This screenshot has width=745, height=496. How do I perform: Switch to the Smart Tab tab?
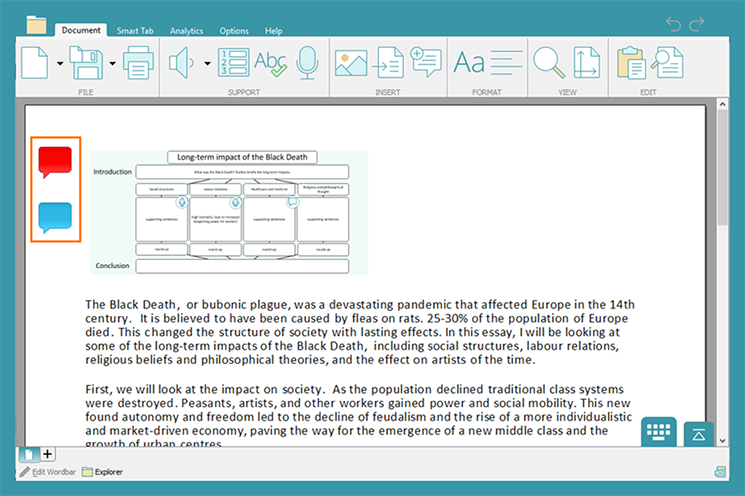[135, 31]
